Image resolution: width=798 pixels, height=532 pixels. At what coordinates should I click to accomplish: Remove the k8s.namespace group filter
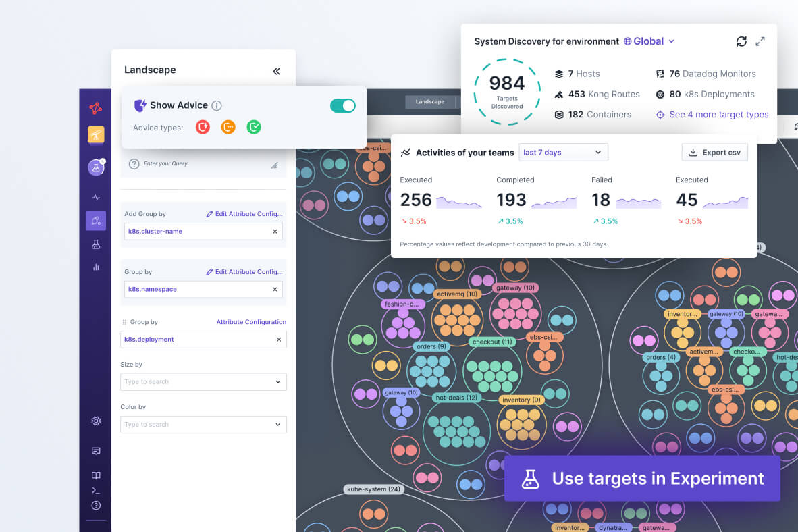275,290
